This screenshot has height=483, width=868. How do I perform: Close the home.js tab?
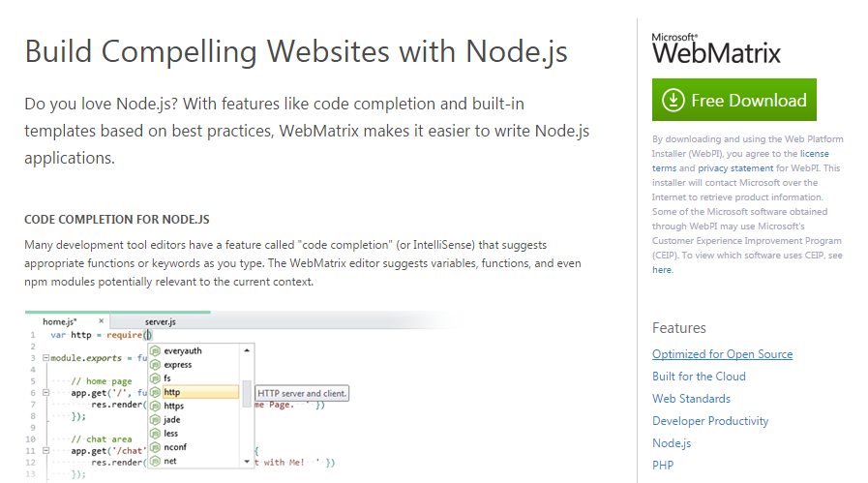[x=101, y=320]
